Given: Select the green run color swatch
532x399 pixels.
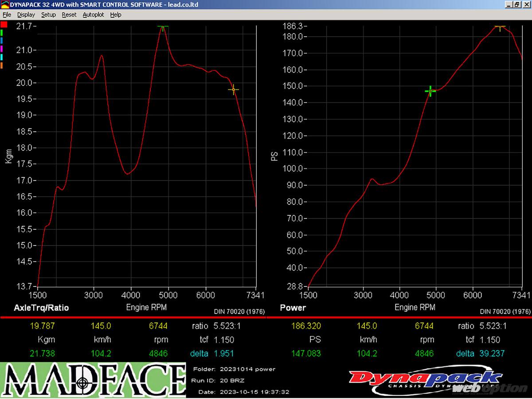Looking at the screenshot, I should tap(2, 32).
